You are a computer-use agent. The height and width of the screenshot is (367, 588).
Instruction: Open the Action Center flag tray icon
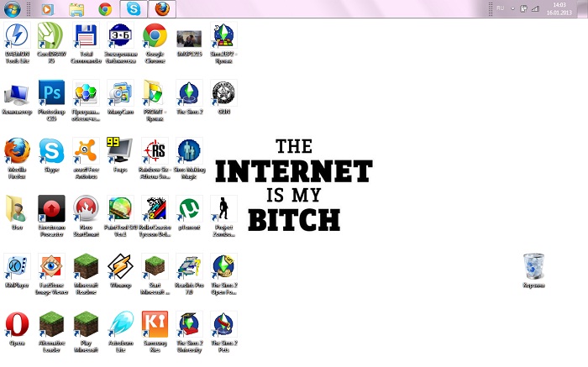pos(523,8)
